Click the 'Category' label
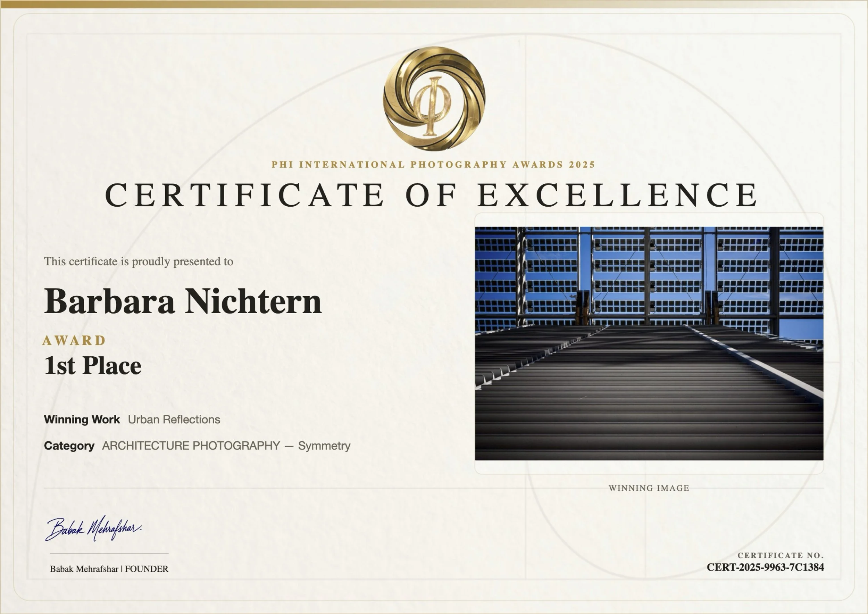868x614 pixels. [x=69, y=446]
